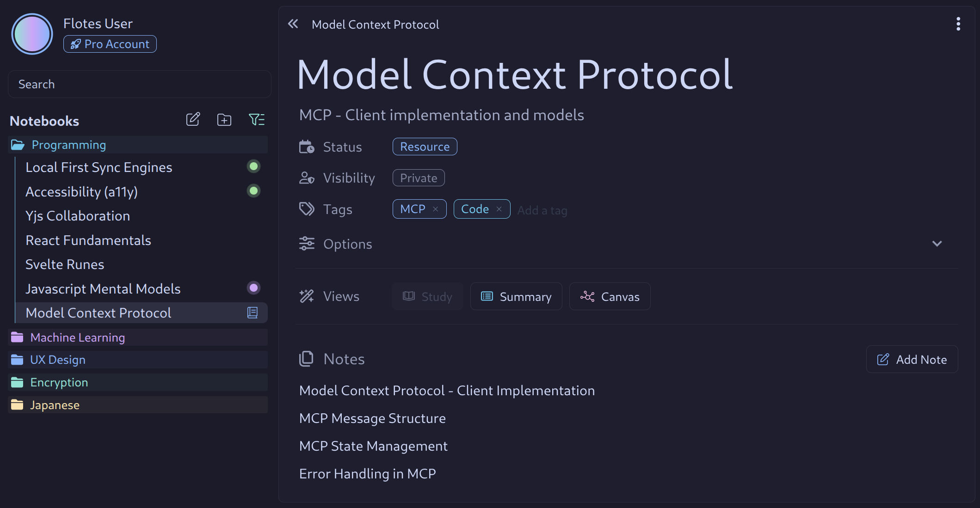
Task: Click green status dot on Local First Sync Engines
Action: pyautogui.click(x=253, y=166)
